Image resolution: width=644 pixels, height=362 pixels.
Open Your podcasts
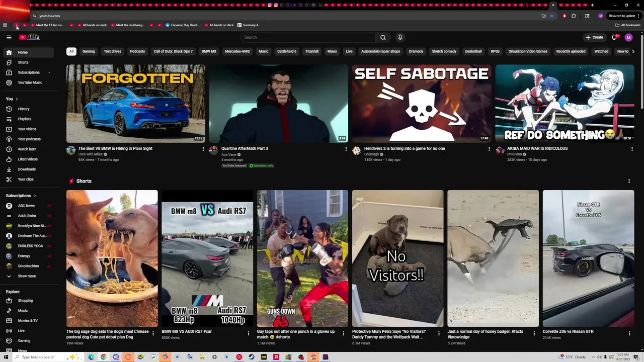click(29, 139)
